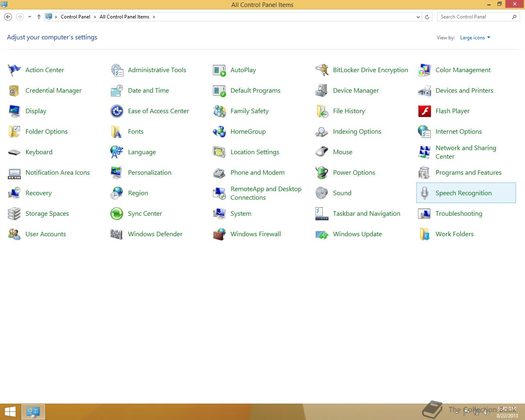Click the Date and Time calendar icon
The image size is (525, 420).
pos(117,91)
